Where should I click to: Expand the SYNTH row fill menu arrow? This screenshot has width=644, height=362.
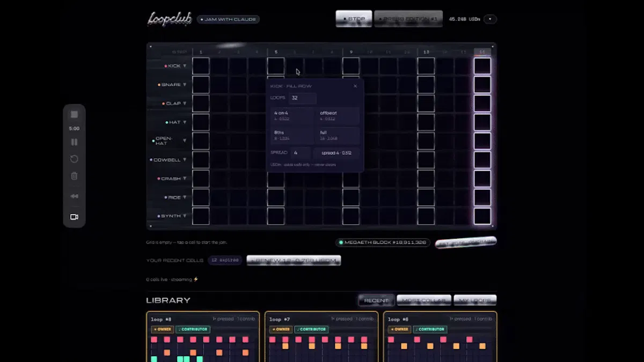[185, 216]
